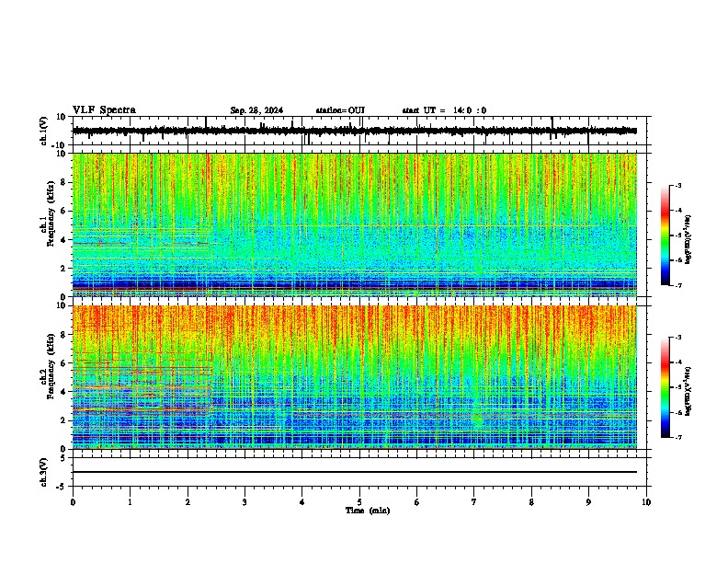
Task: Click the "Time (min)" axis label
Action: (368, 511)
